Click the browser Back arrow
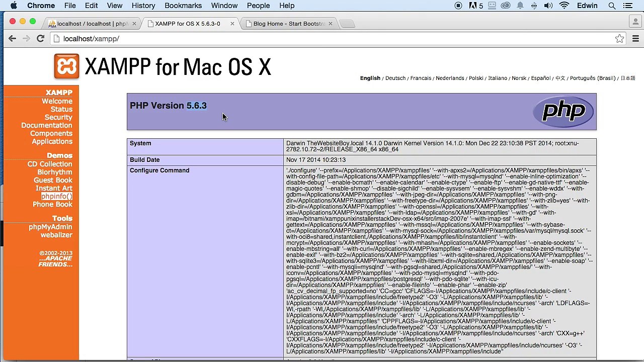This screenshot has width=644, height=362. 13,39
